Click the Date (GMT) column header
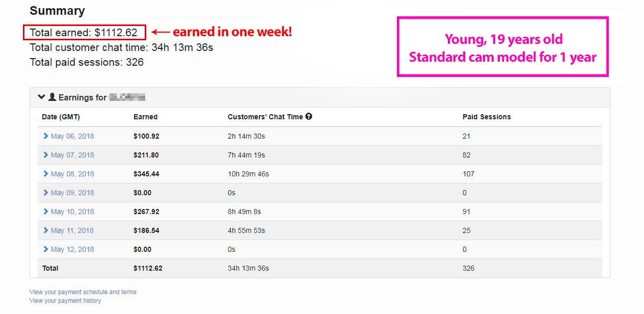Screen dimensions: 644x314 click(61, 117)
